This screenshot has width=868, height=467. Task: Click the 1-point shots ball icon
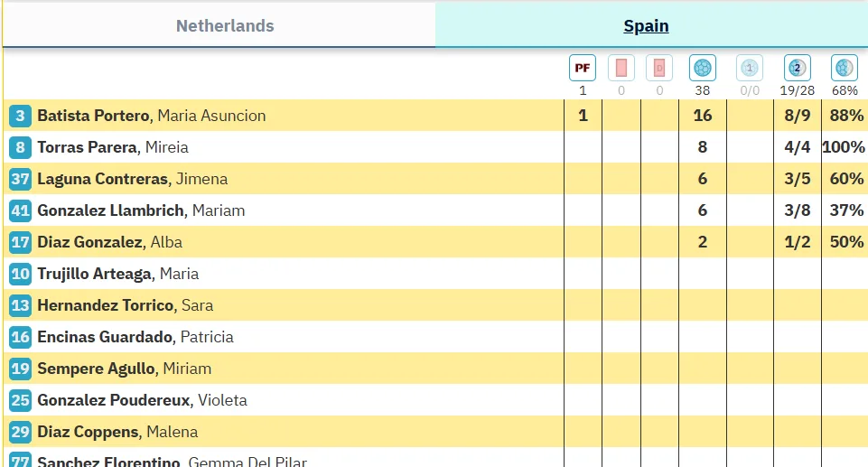tap(749, 68)
